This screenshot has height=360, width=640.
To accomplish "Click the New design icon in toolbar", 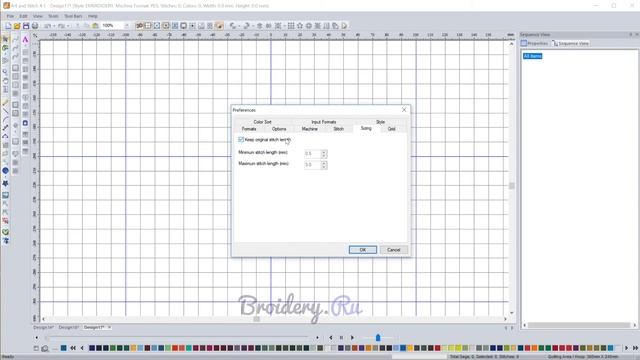I will tap(8, 26).
